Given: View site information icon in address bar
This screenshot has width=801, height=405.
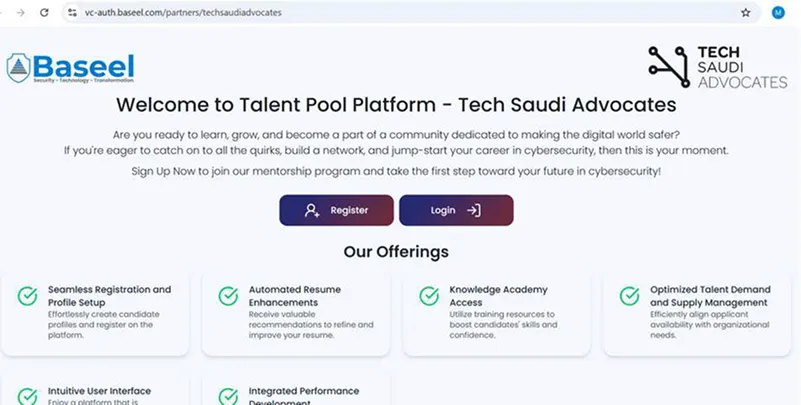Looking at the screenshot, I should point(71,13).
